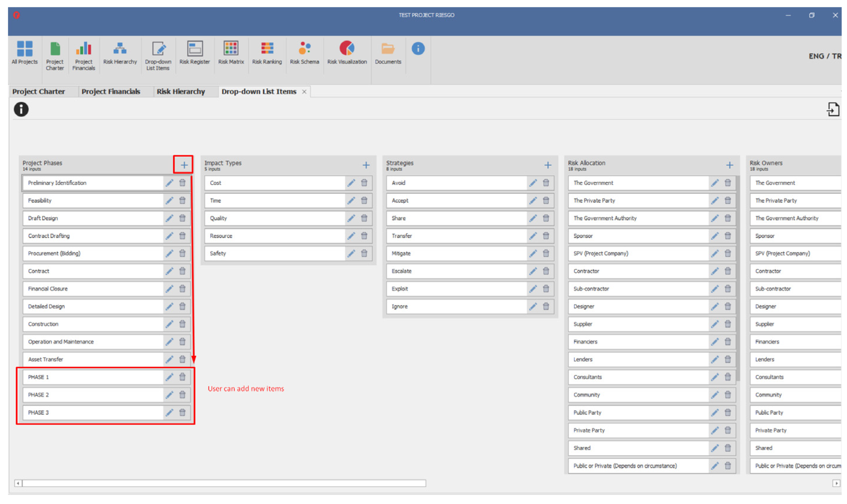The width and height of the screenshot is (847, 504).
Task: Click the horizontal scrollbar right arrow
Action: pos(836,483)
